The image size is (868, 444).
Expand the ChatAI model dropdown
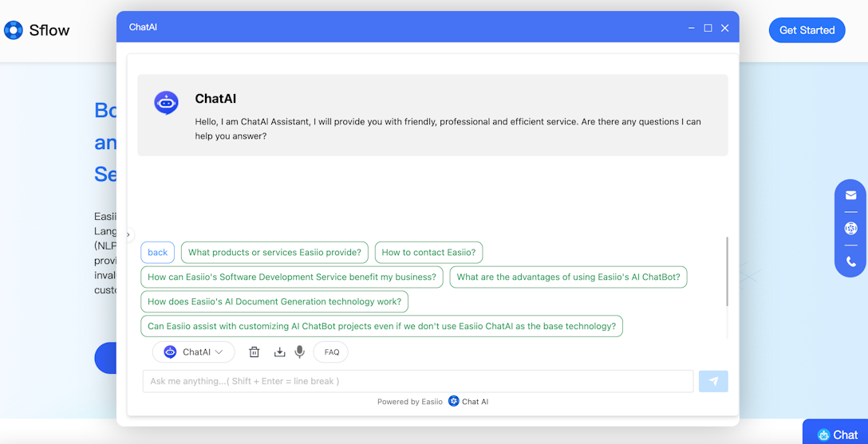coord(194,352)
